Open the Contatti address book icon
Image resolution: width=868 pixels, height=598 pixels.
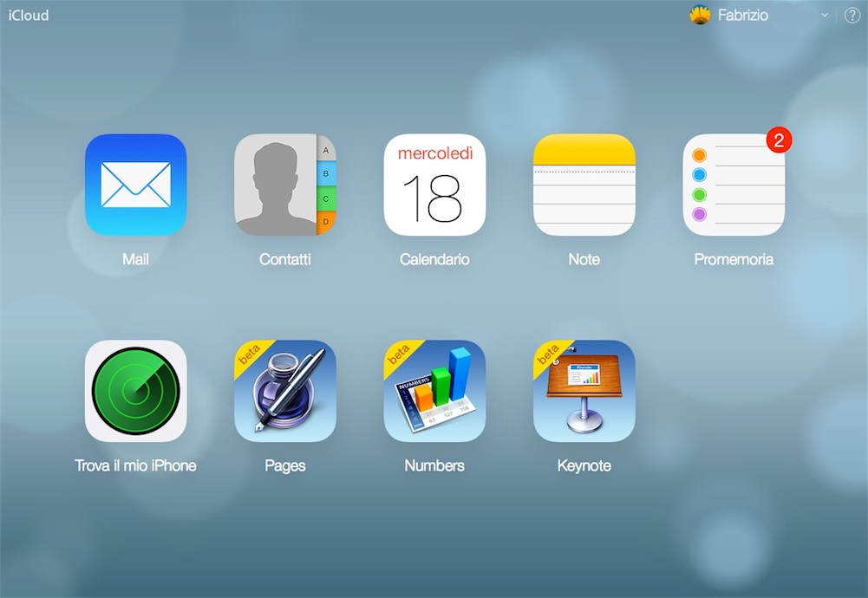click(285, 185)
